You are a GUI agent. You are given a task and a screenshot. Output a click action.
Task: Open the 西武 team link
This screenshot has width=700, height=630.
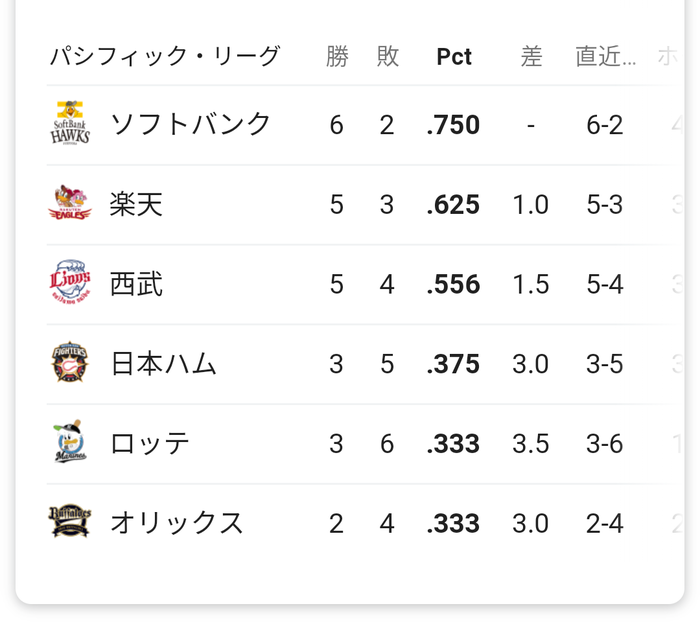[x=136, y=284]
